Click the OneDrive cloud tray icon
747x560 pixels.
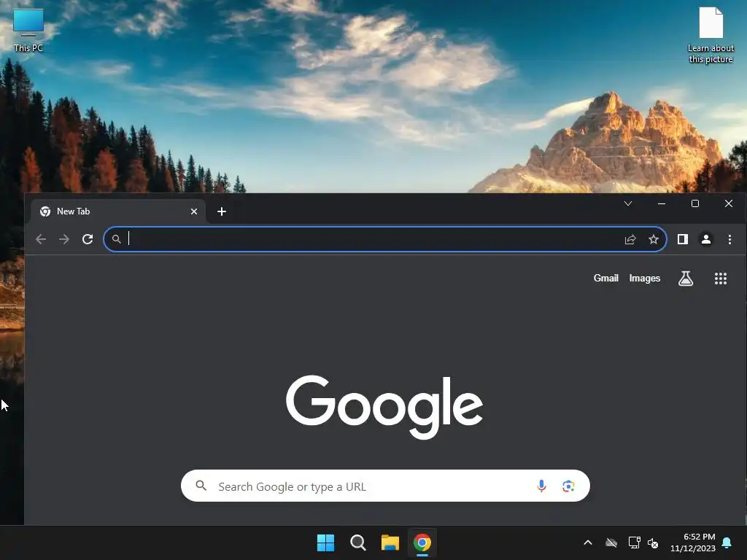click(x=611, y=542)
